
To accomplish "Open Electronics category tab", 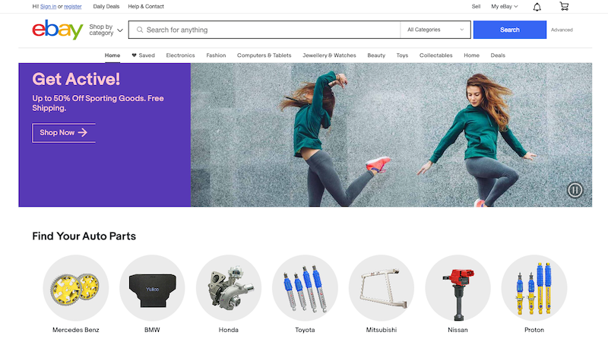I will coord(180,55).
